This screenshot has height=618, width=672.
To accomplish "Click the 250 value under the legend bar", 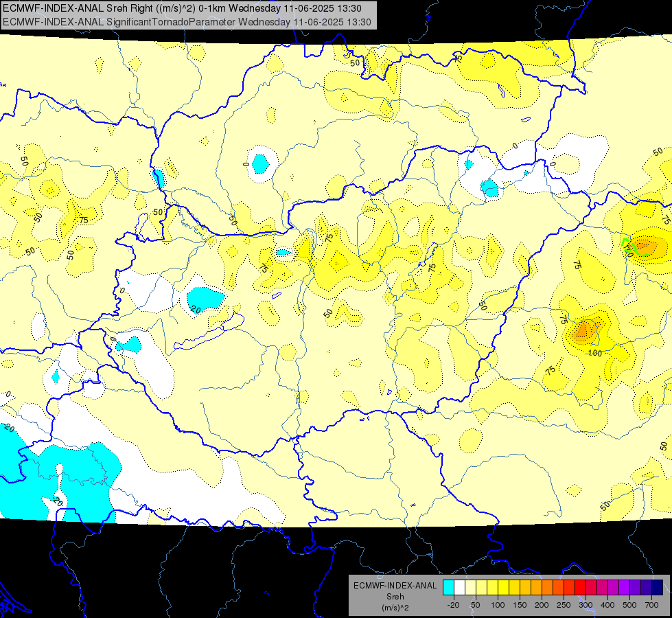I will pos(564,605).
